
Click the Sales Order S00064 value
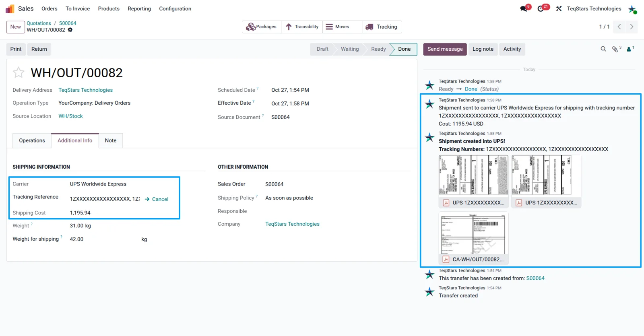pyautogui.click(x=275, y=184)
